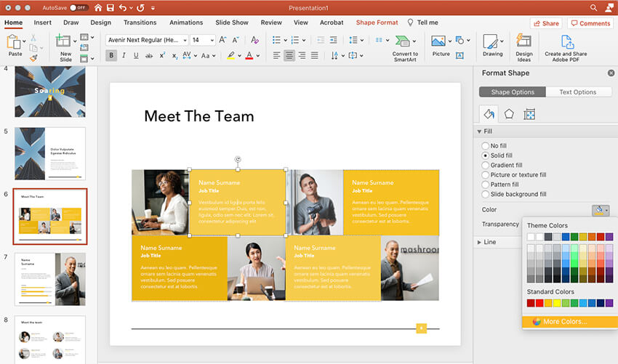Screen dimensions: 618x364
Task: Click Create and Share Adobe PDF
Action: tap(566, 48)
